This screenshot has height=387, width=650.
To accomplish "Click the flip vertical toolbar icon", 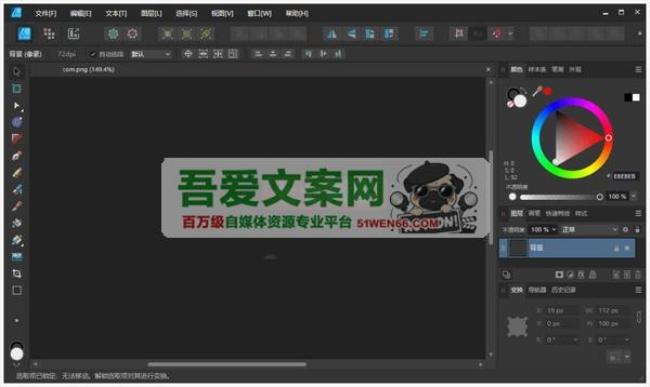I will tap(351, 34).
